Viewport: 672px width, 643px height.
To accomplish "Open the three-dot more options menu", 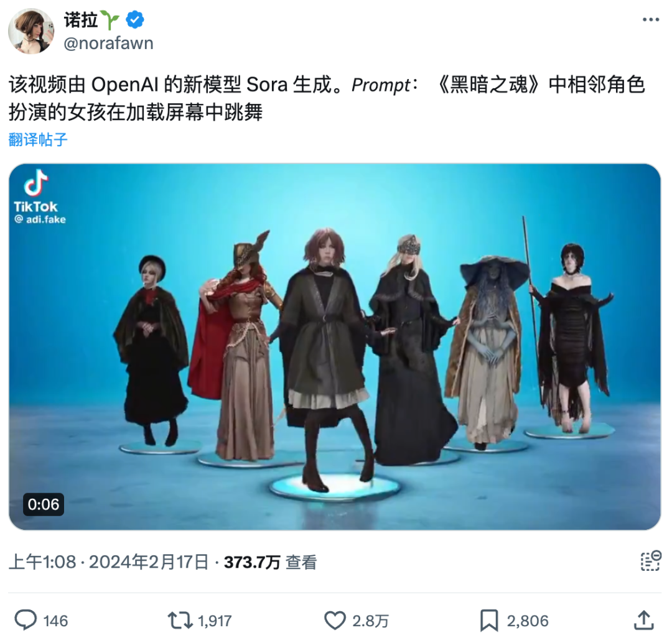I will click(x=651, y=20).
